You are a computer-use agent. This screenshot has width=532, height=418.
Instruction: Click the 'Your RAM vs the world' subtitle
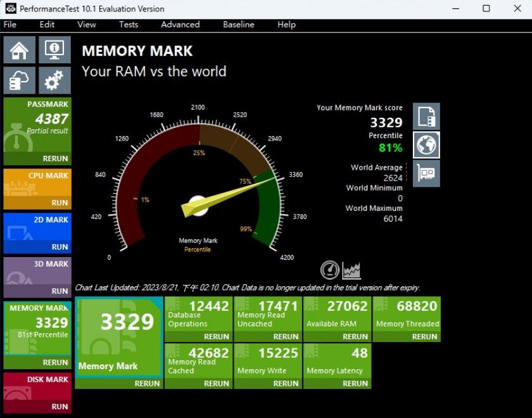tap(154, 71)
